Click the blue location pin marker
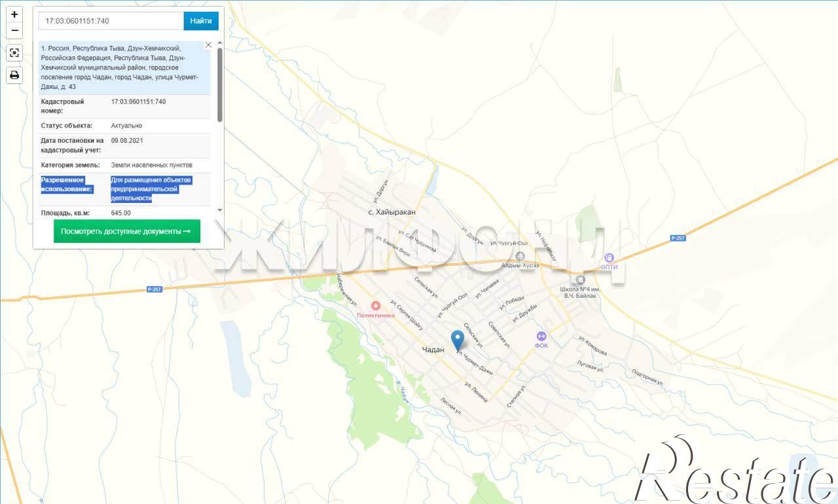Screen dimensions: 838x504 point(458,340)
